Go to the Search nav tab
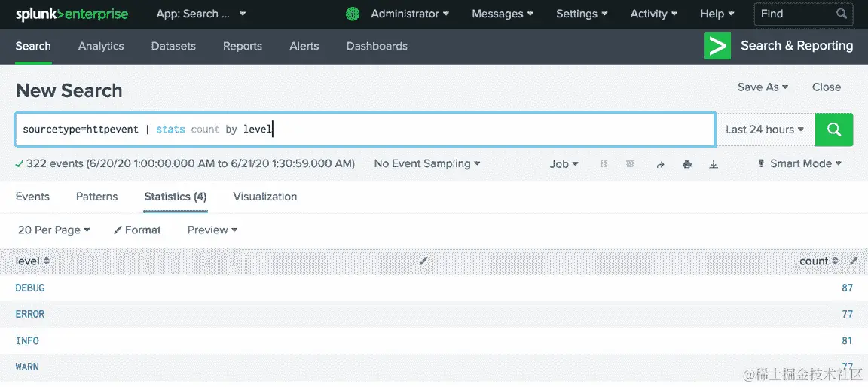This screenshot has height=387, width=868. [x=33, y=46]
